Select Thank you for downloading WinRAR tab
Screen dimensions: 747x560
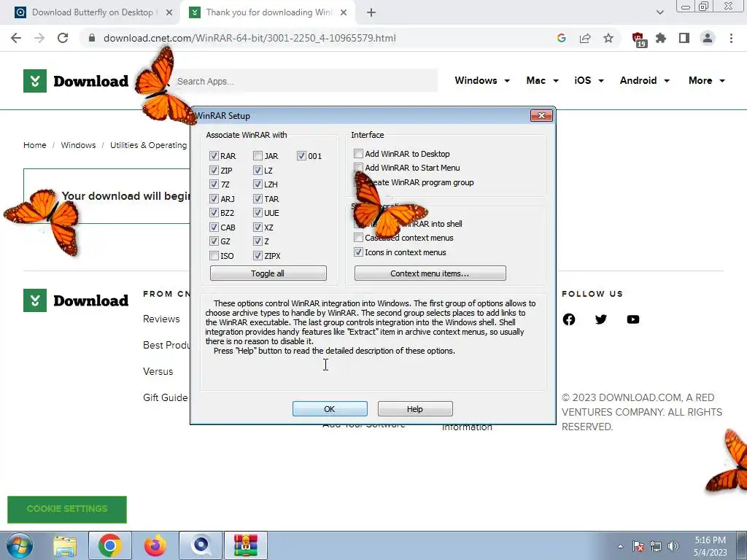pos(268,12)
